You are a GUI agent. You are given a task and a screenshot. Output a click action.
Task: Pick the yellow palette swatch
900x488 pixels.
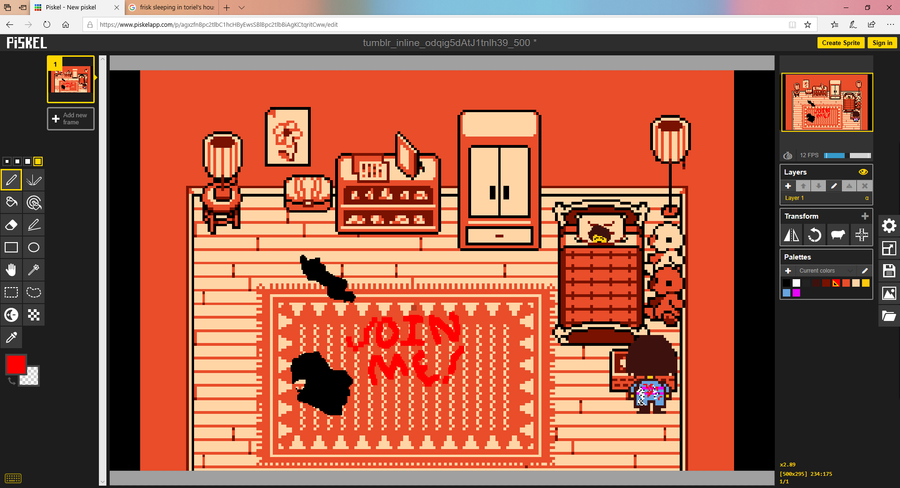click(866, 283)
